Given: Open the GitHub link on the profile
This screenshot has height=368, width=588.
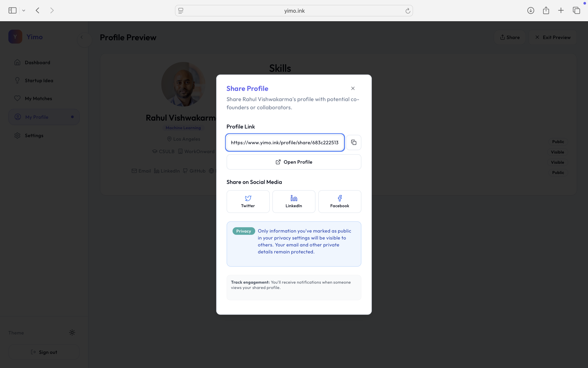Looking at the screenshot, I should coord(194,171).
